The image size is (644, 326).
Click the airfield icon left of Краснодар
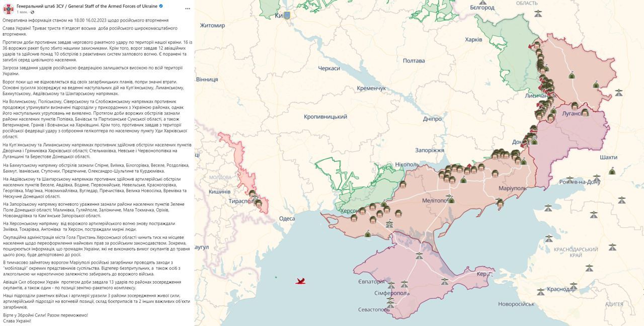[x=540, y=291]
